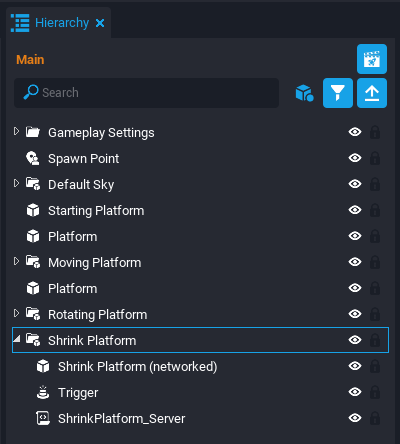Click the clapperboard rocket icon button
The height and width of the screenshot is (444, 400).
(372, 59)
